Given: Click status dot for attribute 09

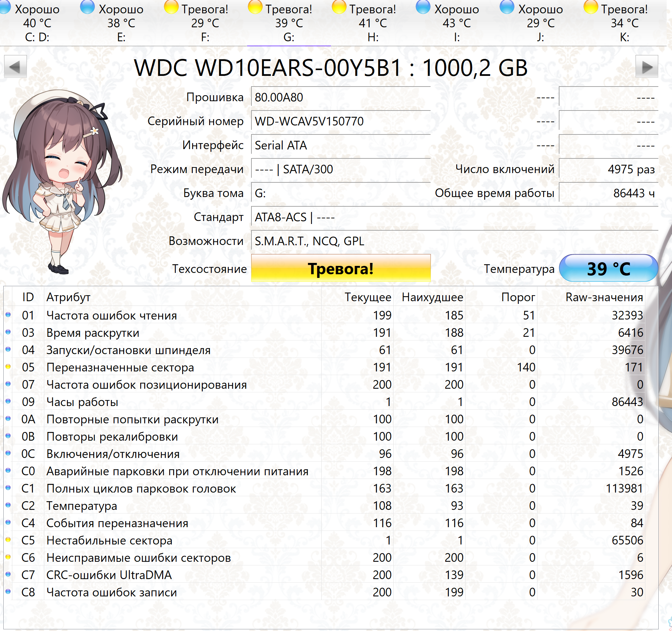Looking at the screenshot, I should [8, 401].
